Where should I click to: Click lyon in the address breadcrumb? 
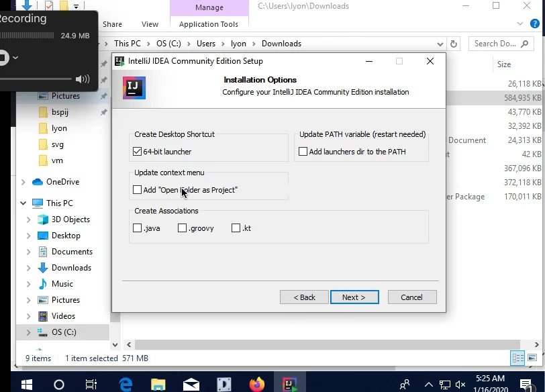[238, 44]
